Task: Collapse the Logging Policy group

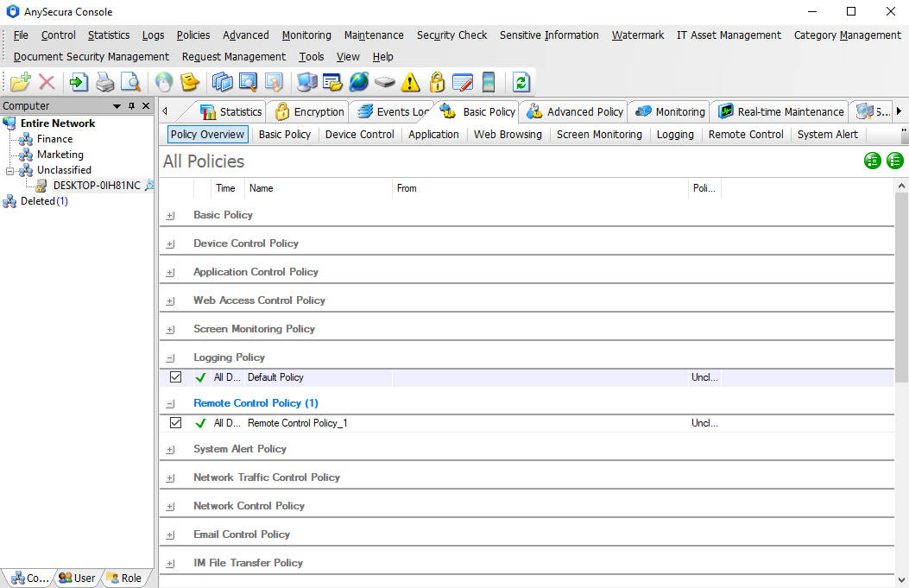Action: tap(170, 357)
